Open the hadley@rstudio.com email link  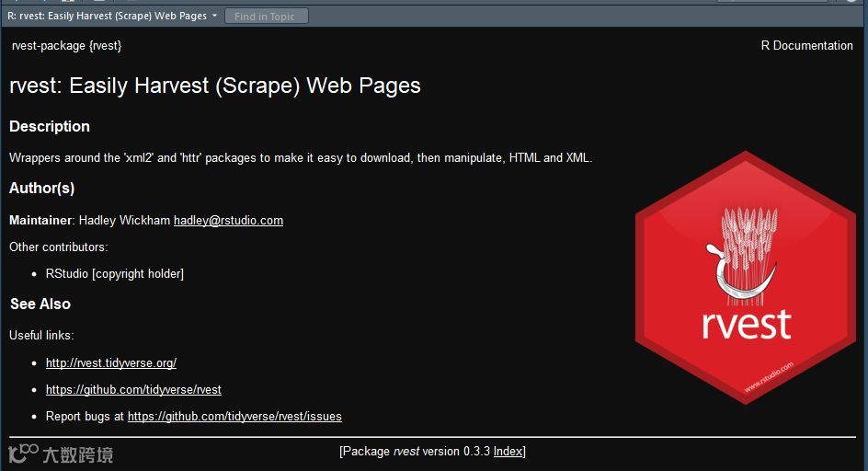pyautogui.click(x=228, y=221)
